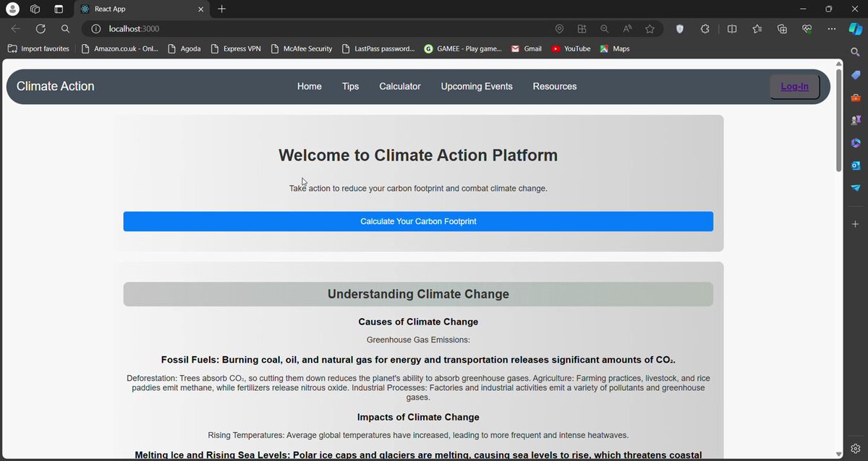Screen dimensions: 868x461
Task: Open the app install icon in address bar
Action: 582,29
